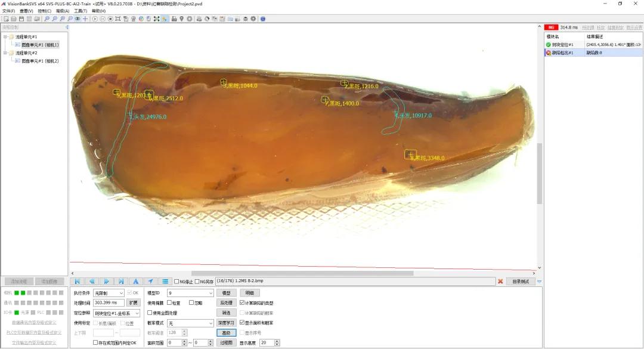The image size is (644, 349).
Task: Open the 模型ID dropdown showing 9
Action: point(191,293)
